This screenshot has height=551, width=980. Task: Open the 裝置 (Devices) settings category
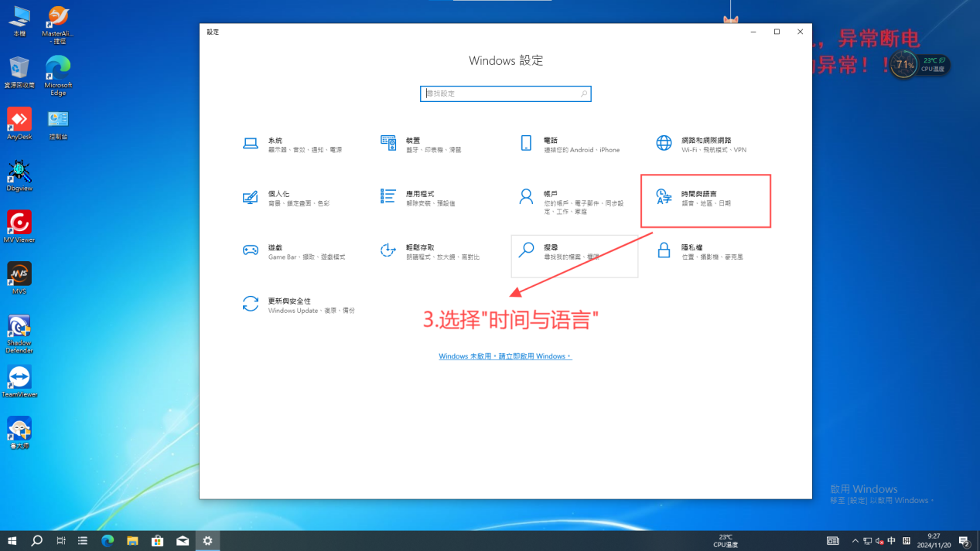click(421, 145)
